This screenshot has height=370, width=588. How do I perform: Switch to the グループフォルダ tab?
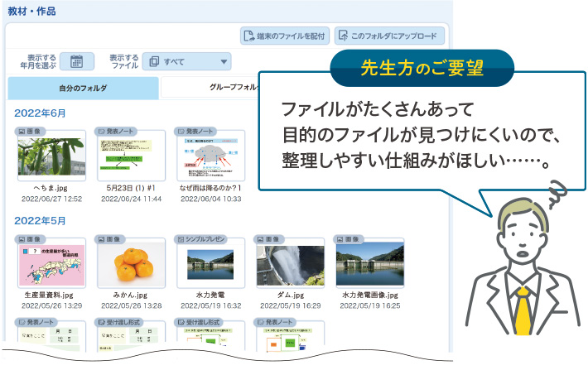pyautogui.click(x=210, y=88)
